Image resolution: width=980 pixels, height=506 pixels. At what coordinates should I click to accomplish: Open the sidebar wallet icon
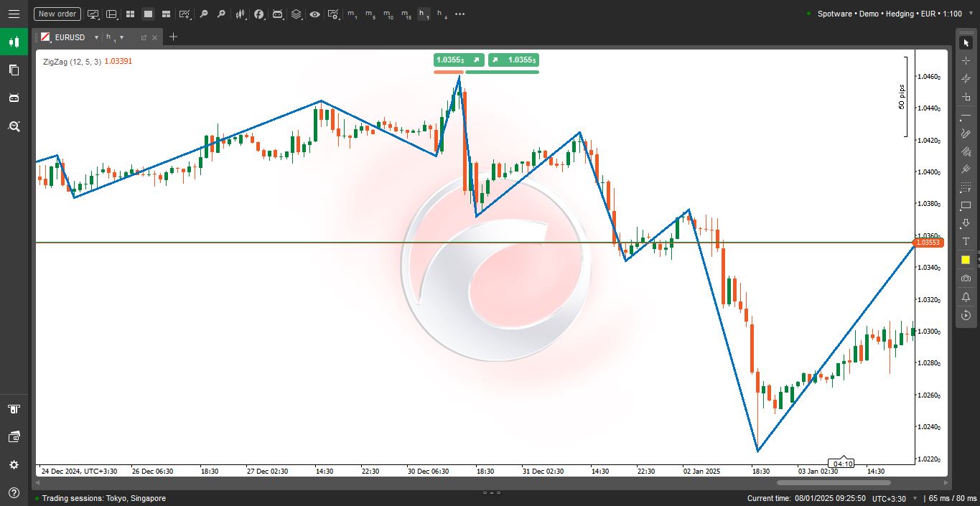(x=14, y=437)
